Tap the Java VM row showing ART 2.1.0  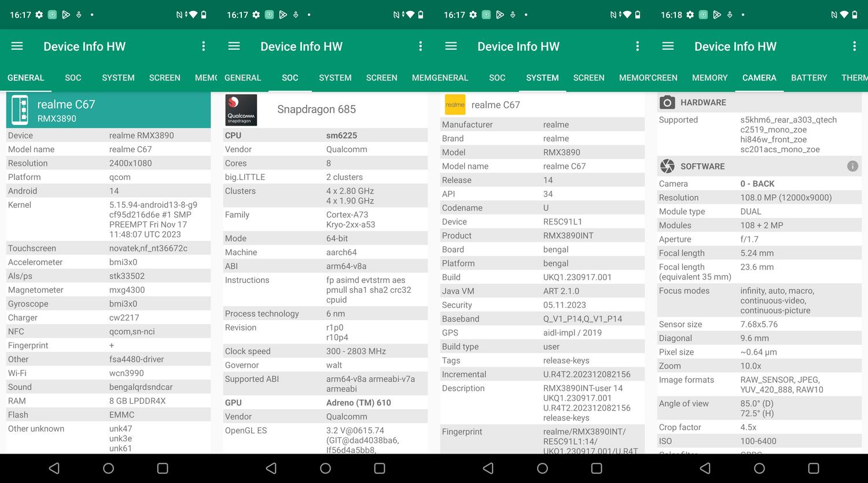click(x=542, y=291)
